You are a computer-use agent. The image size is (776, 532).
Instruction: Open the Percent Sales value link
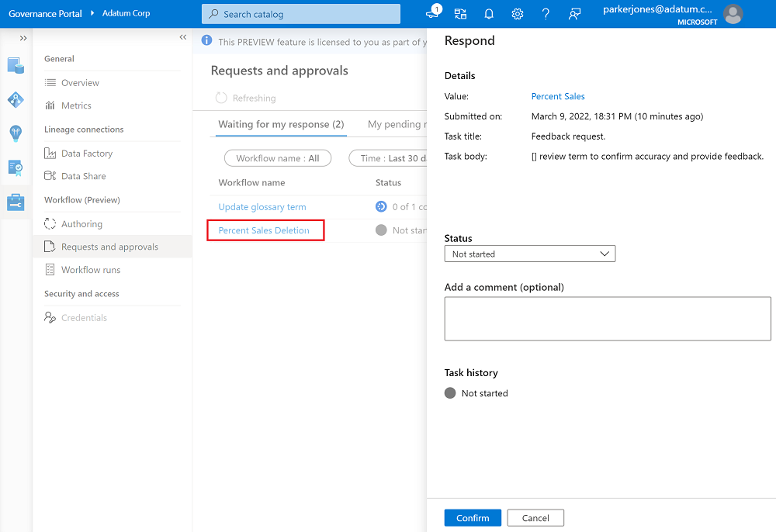pyautogui.click(x=558, y=96)
